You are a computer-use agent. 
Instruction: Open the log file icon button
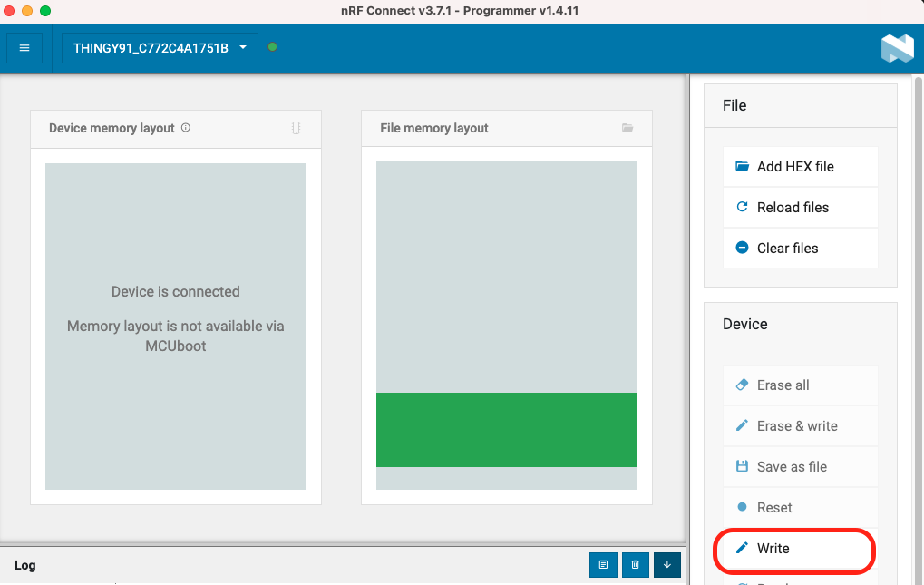click(603, 565)
